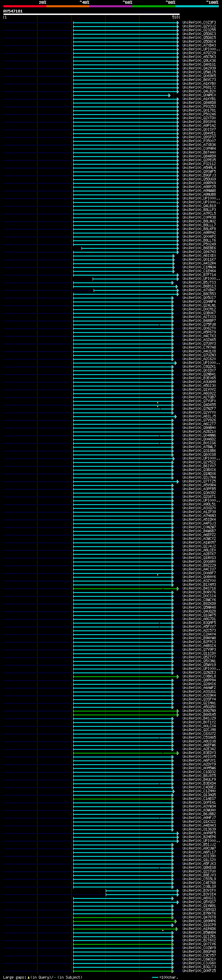This screenshot has height=980, width=222.
Task: Click the query end position 518
Action: pos(175,17)
